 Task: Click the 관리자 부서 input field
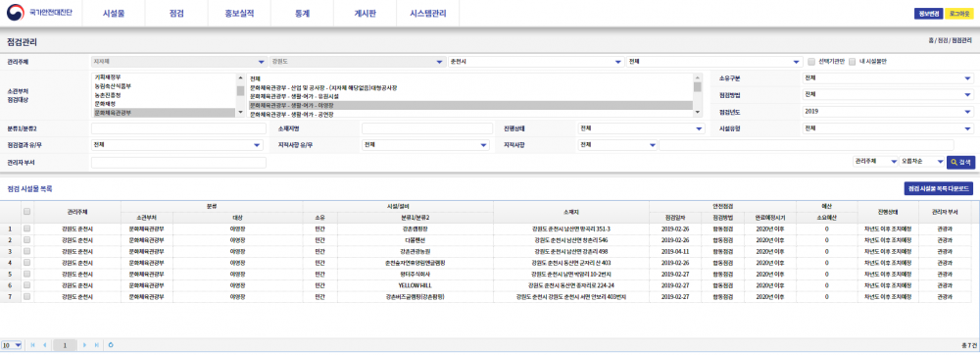tap(178, 163)
